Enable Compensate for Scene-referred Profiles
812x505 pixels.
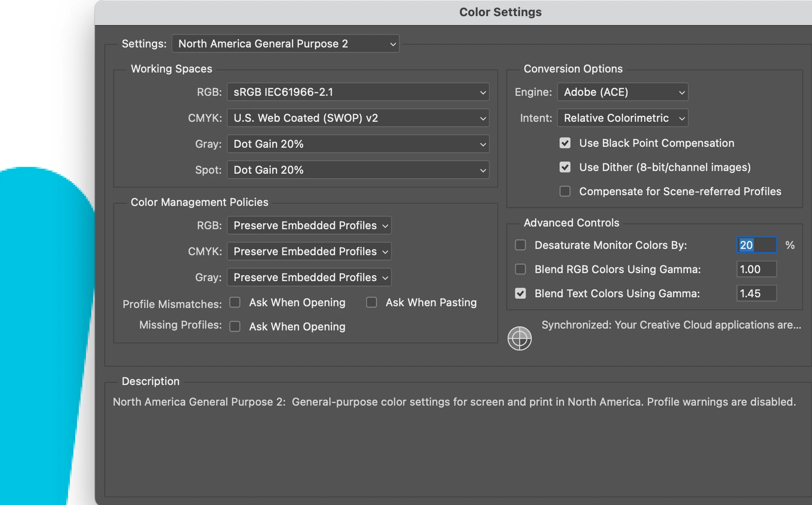(x=565, y=192)
